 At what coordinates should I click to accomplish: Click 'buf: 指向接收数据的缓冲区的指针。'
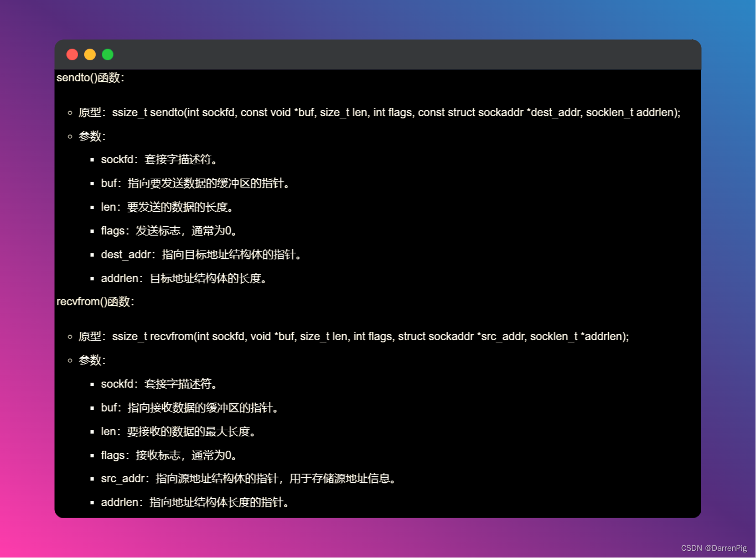pyautogui.click(x=190, y=408)
